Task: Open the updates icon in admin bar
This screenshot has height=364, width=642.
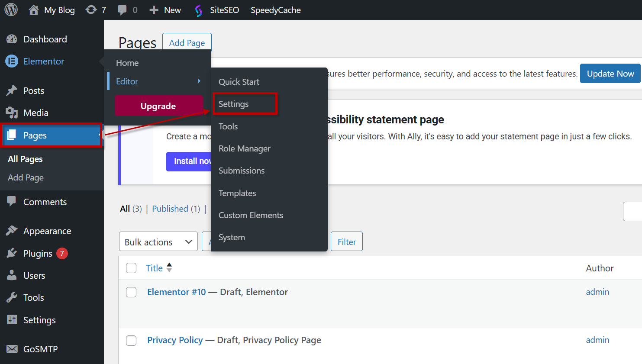Action: (x=91, y=10)
